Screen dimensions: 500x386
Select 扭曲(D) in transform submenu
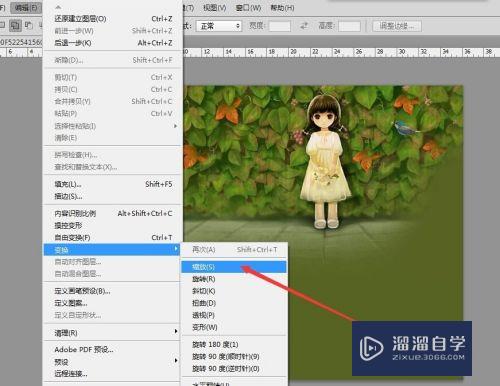(234, 303)
